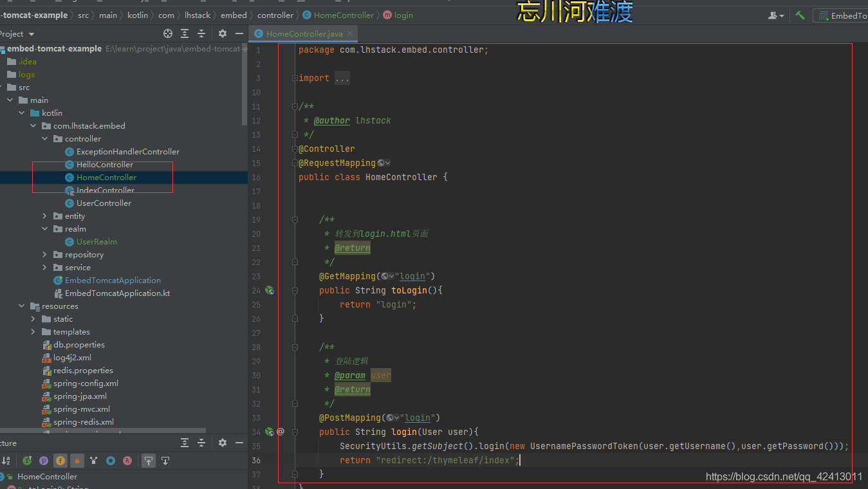Toggle show properties in Structure
The height and width of the screenshot is (489, 868).
pyautogui.click(x=44, y=461)
